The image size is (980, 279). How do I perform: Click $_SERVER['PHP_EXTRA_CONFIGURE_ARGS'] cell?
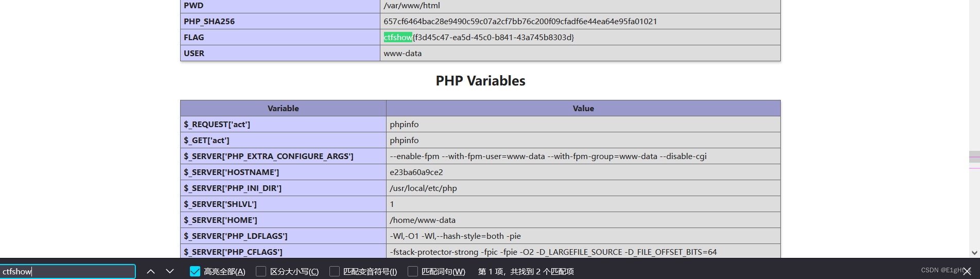[283, 156]
